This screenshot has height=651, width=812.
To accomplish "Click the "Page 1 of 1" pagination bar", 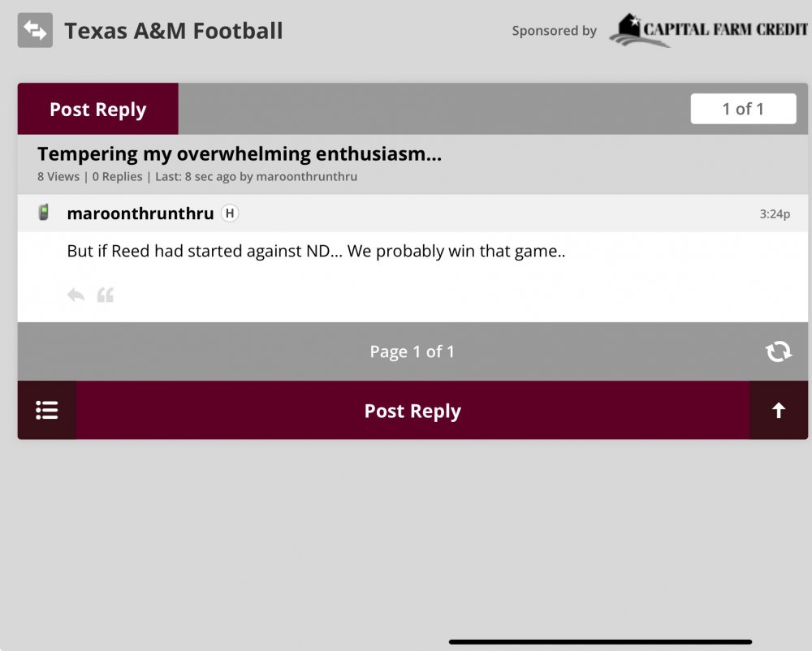I will 412,351.
